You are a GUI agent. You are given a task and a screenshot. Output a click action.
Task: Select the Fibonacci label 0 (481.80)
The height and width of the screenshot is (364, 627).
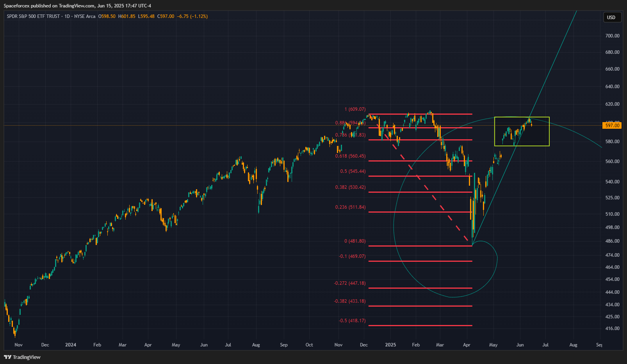(x=355, y=241)
